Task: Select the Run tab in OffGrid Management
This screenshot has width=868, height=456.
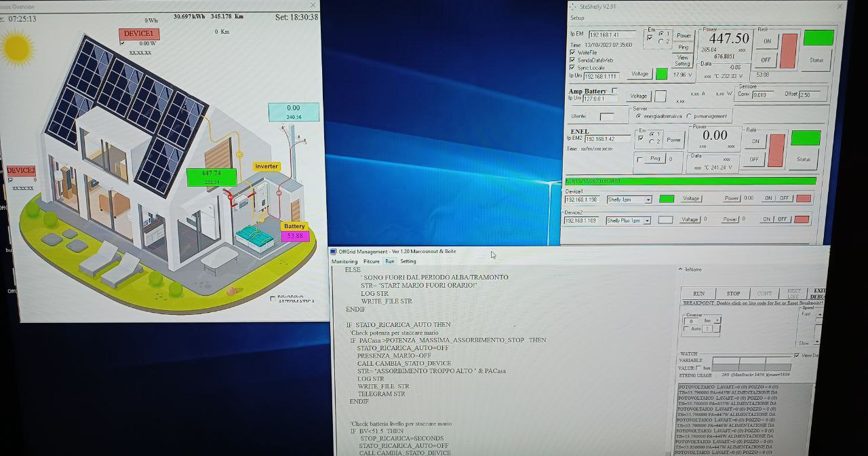Action: pos(389,261)
